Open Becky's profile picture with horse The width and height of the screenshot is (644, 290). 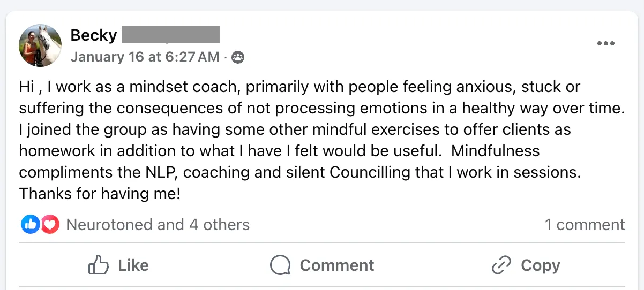tap(40, 45)
